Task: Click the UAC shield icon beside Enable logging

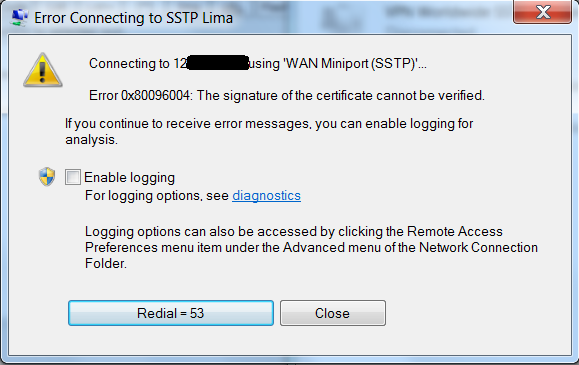Action: [x=47, y=177]
